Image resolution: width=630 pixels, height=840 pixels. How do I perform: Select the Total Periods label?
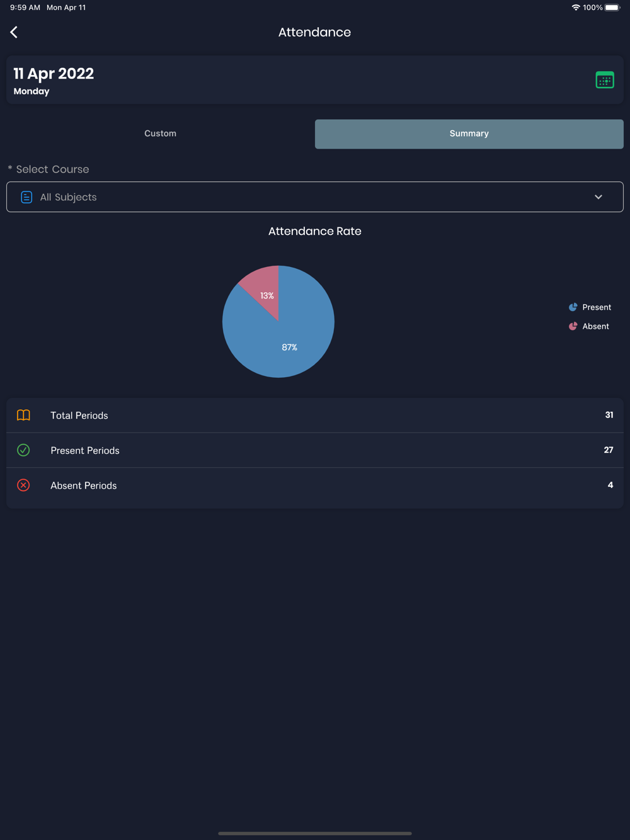[79, 416]
